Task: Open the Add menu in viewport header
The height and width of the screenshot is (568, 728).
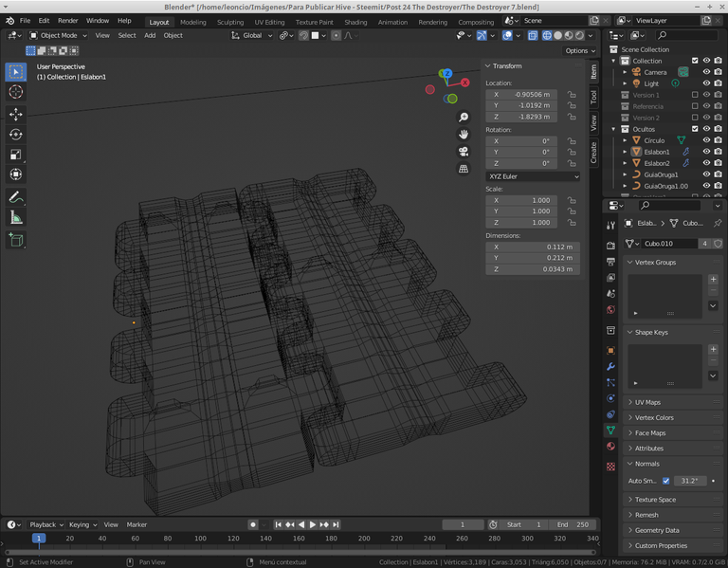Action: (150, 35)
